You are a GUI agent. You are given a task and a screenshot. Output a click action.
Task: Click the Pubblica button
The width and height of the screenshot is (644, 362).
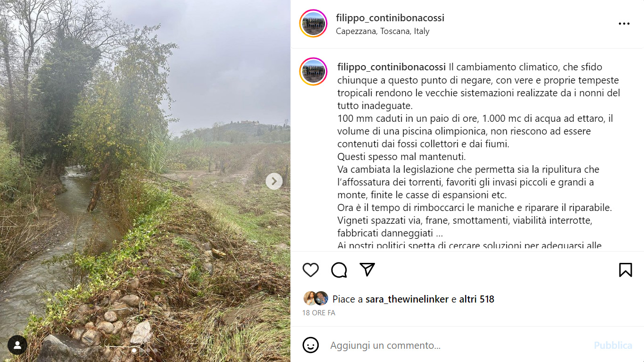point(613,345)
